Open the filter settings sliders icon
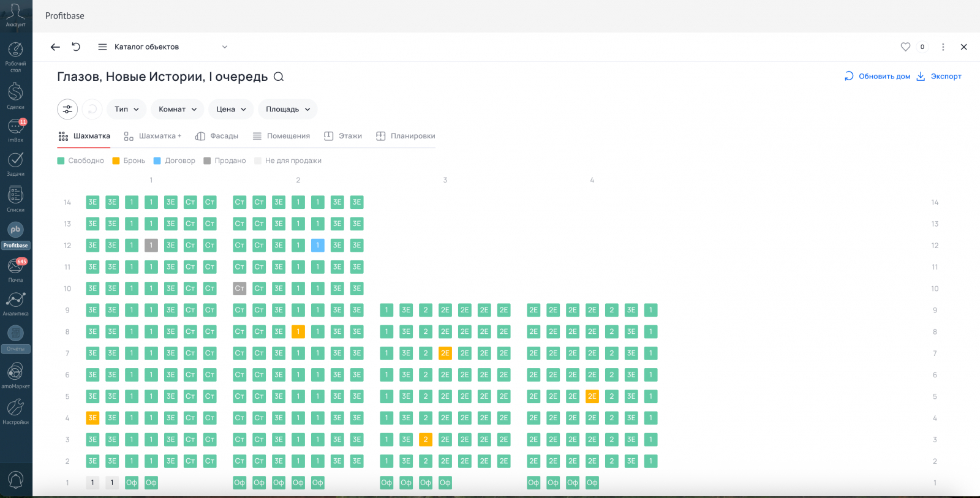Viewport: 980px width, 498px height. [x=67, y=109]
